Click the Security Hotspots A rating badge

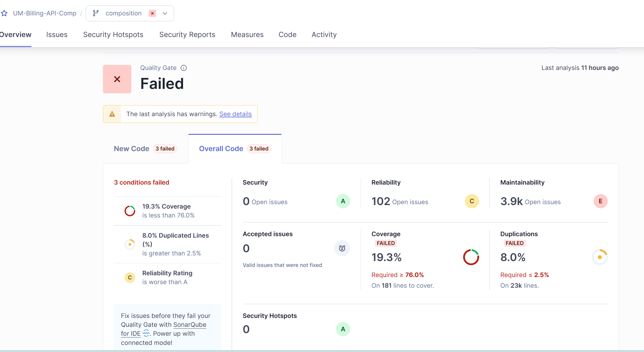click(x=343, y=329)
